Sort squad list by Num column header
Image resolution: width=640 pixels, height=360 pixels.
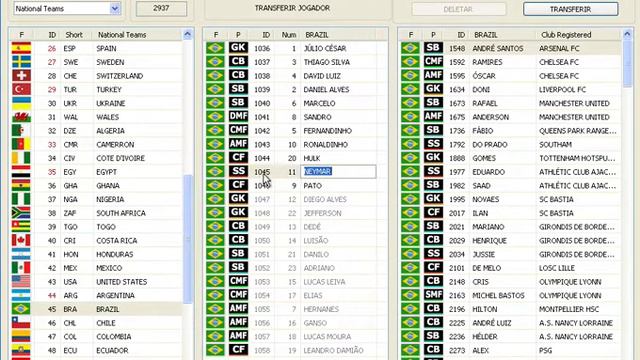(x=289, y=35)
